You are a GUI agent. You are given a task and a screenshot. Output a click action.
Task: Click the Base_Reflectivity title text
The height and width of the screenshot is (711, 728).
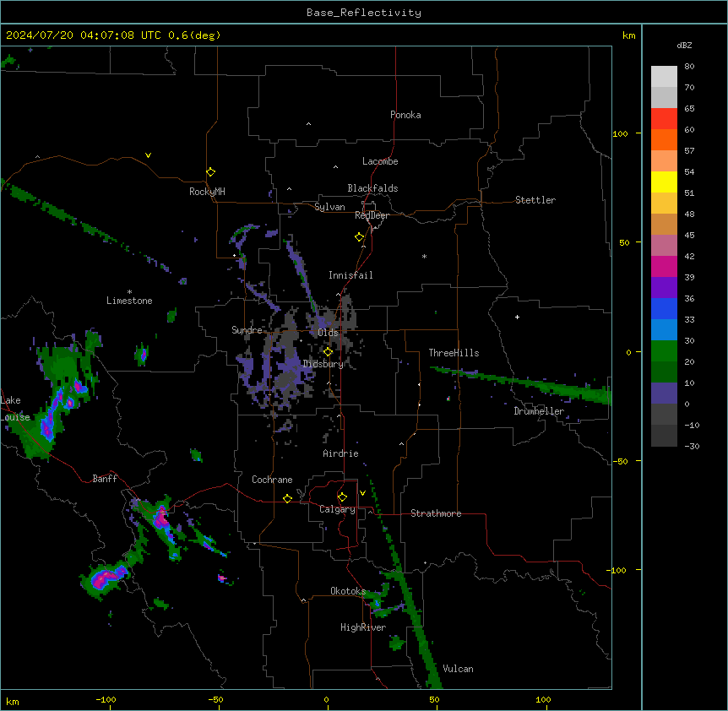tap(364, 13)
